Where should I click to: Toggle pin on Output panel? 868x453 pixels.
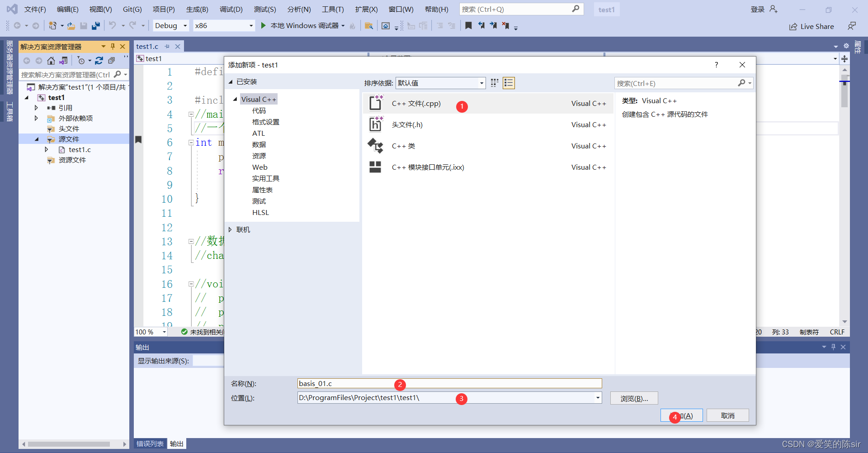pos(833,347)
